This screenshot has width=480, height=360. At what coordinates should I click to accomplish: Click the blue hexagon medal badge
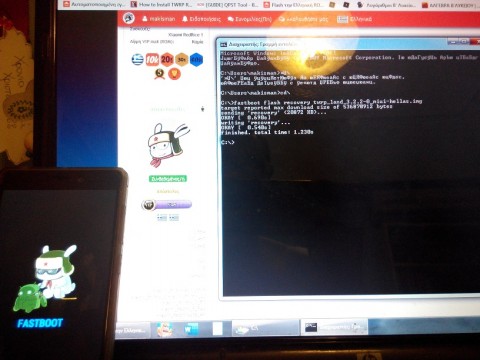196,60
